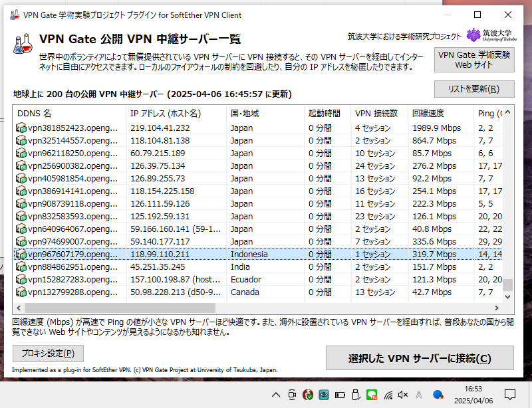
Task: Click server icon of vpn381852423 row
Action: [x=21, y=128]
